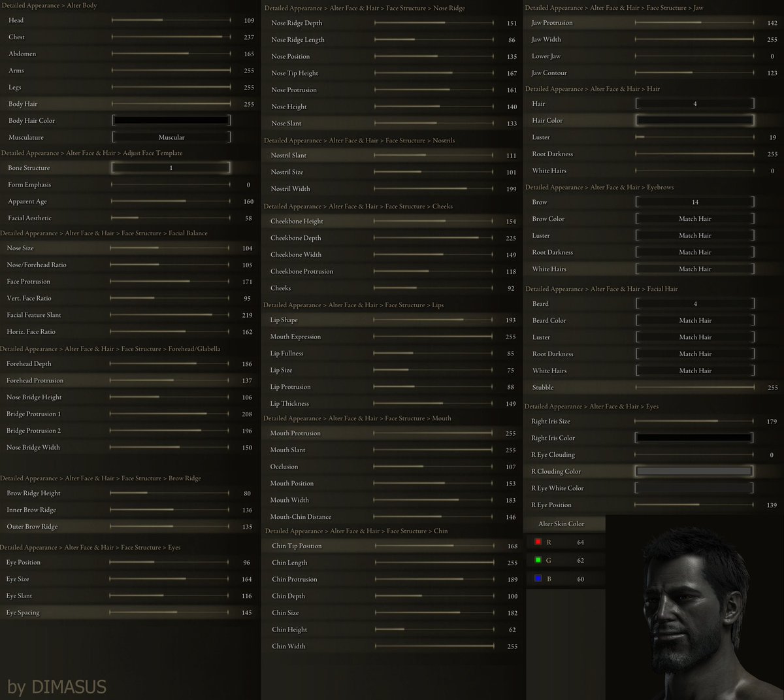Adjust the Head slider

click(x=171, y=20)
